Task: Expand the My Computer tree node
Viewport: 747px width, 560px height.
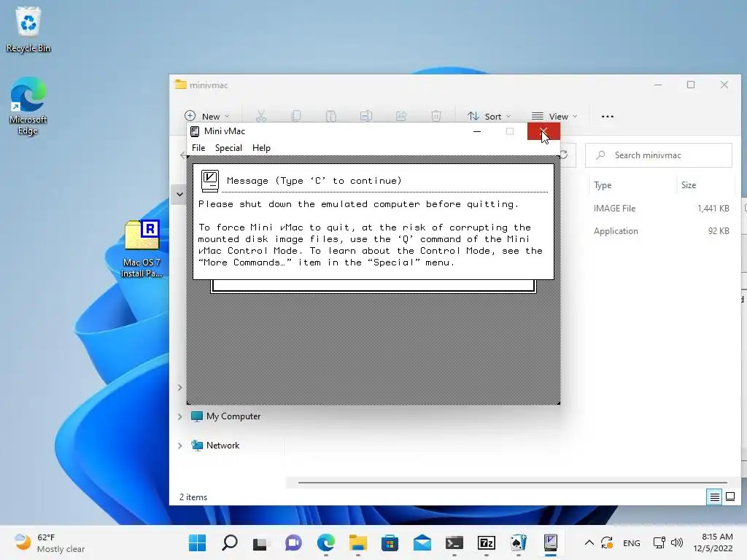Action: [x=179, y=416]
